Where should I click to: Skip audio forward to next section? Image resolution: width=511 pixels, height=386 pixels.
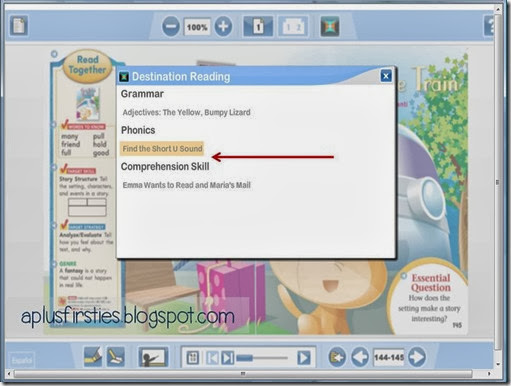pos(228,358)
